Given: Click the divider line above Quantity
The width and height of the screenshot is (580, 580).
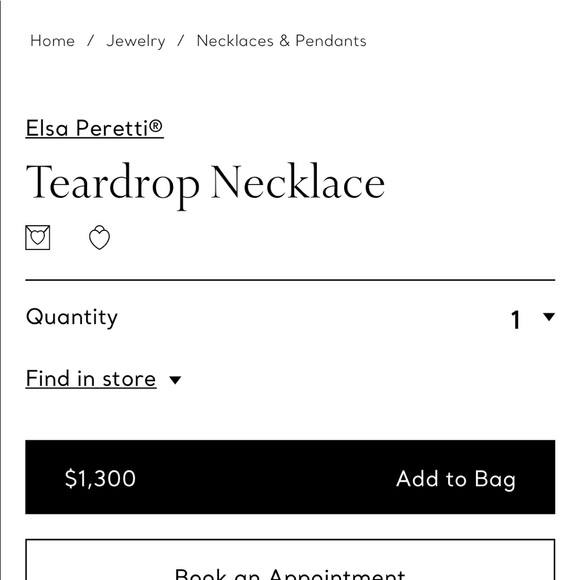Looking at the screenshot, I should point(290,280).
